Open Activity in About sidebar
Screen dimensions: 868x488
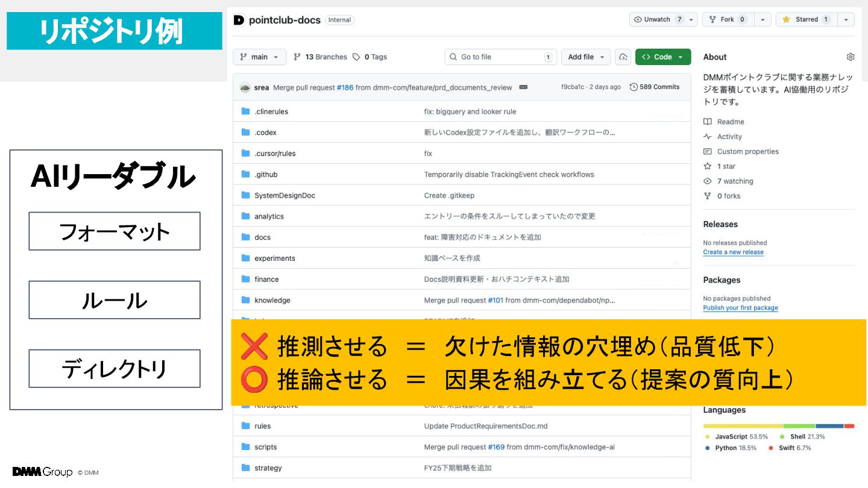(723, 137)
